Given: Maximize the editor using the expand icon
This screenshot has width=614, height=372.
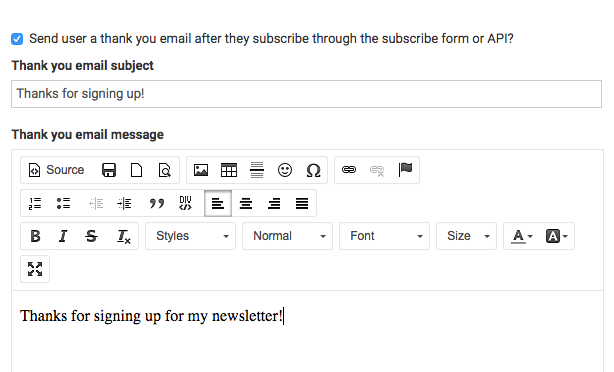Looking at the screenshot, I should 35,269.
